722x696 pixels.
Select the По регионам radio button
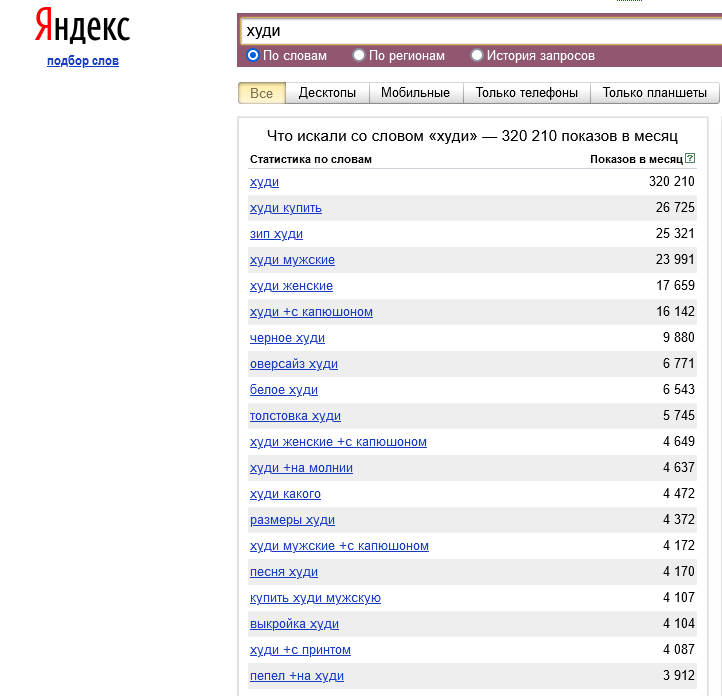tap(359, 56)
